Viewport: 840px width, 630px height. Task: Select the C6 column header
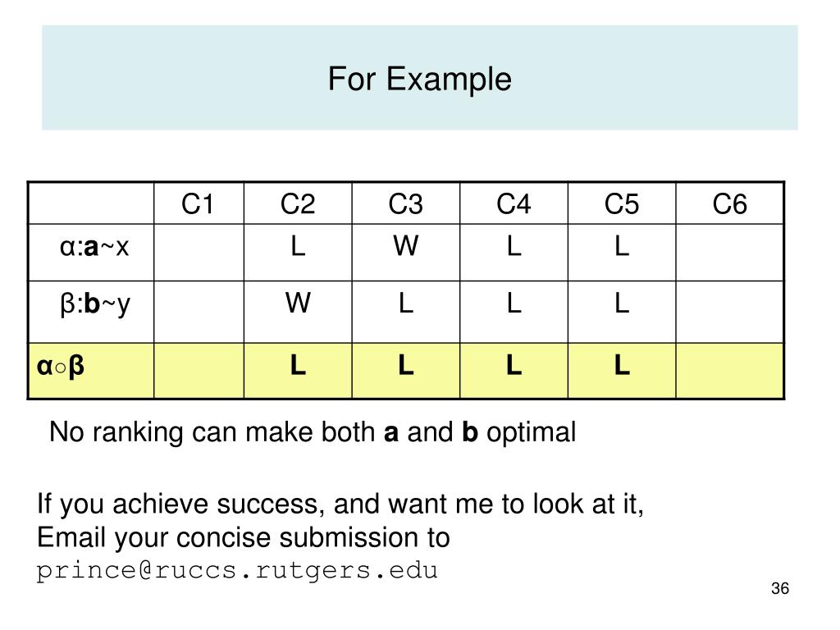[729, 204]
